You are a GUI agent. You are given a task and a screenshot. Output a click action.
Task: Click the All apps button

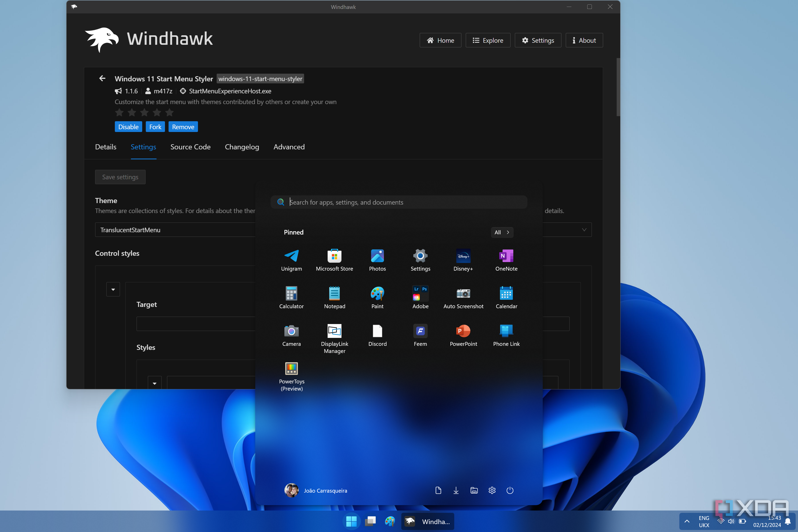pos(502,232)
